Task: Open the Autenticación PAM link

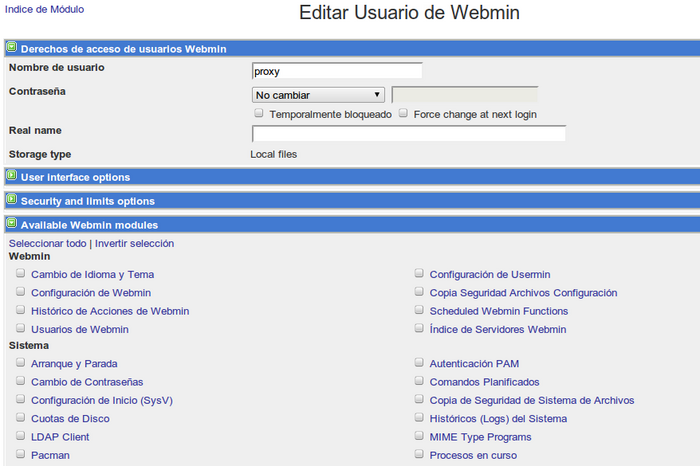Action: [474, 364]
